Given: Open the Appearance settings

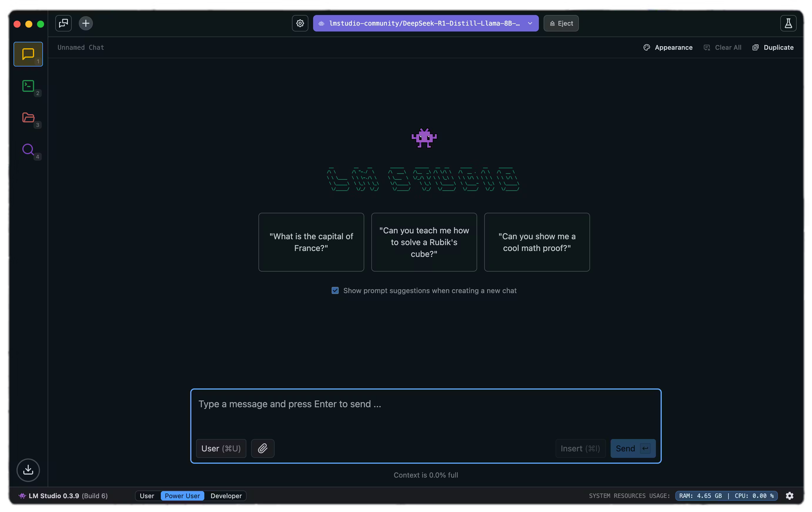Looking at the screenshot, I should (x=667, y=47).
